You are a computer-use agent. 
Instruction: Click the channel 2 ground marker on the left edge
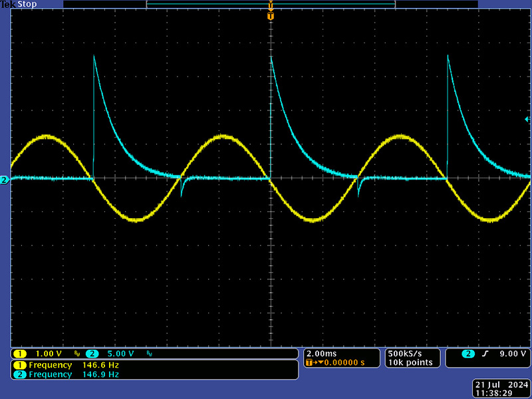tap(4, 180)
